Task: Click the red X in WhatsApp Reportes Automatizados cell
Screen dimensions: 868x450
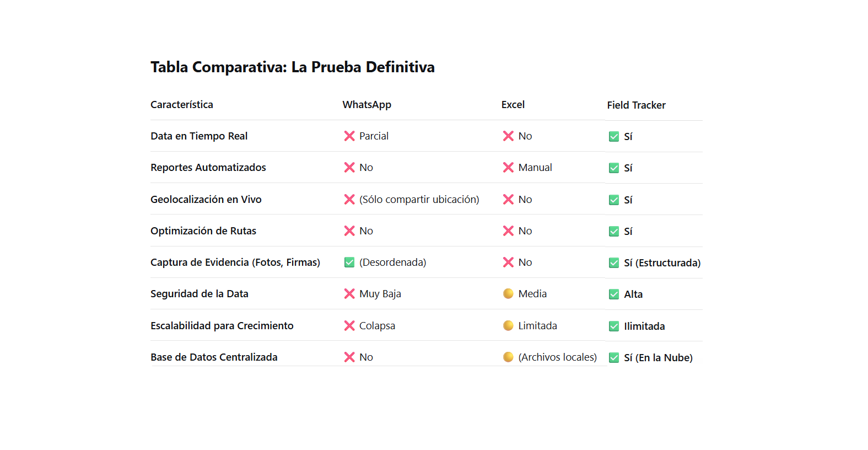Action: (349, 168)
